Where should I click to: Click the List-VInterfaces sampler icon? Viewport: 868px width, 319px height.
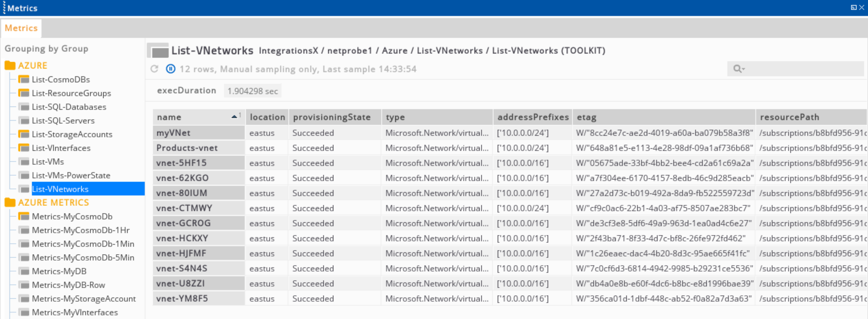(x=24, y=148)
